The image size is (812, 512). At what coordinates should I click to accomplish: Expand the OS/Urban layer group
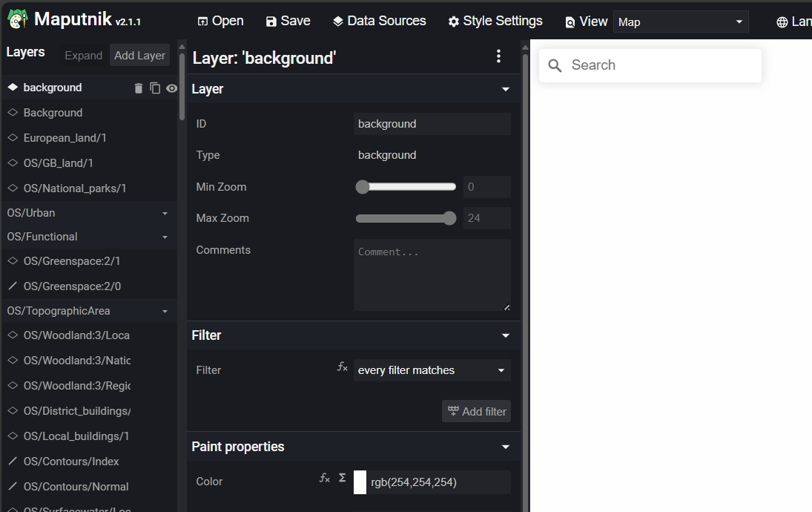164,213
